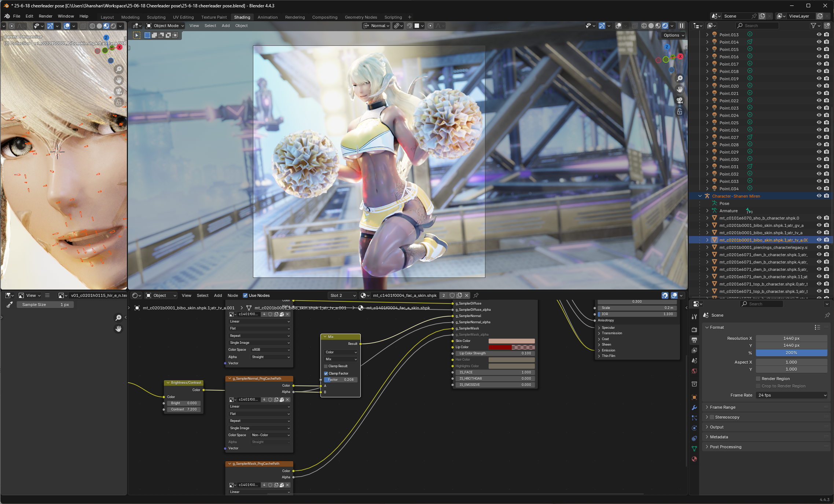The image size is (834, 504).
Task: Click the zoom magnifier in main viewport
Action: pos(679,78)
